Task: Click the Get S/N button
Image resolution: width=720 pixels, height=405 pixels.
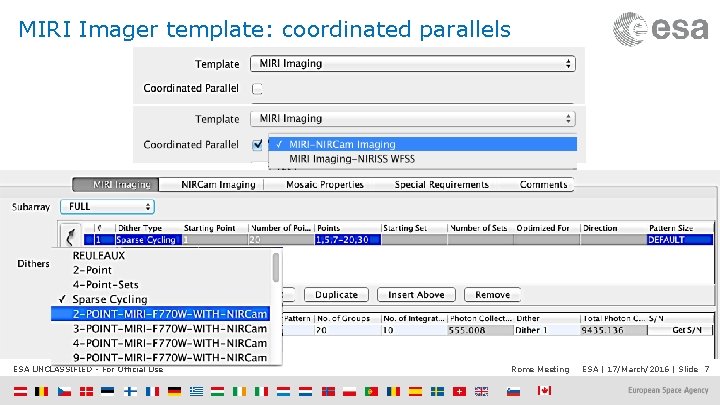Action: pos(681,330)
